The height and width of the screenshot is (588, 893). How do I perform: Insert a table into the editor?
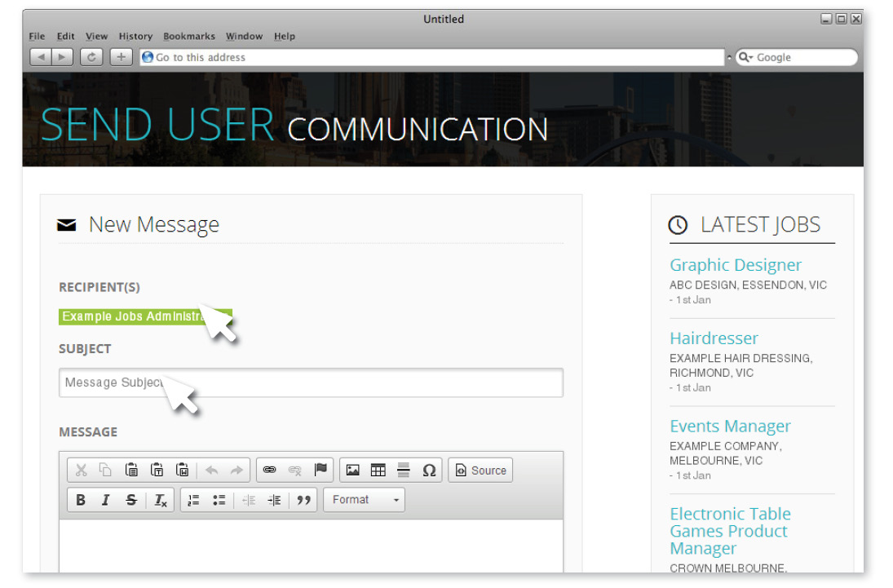378,471
